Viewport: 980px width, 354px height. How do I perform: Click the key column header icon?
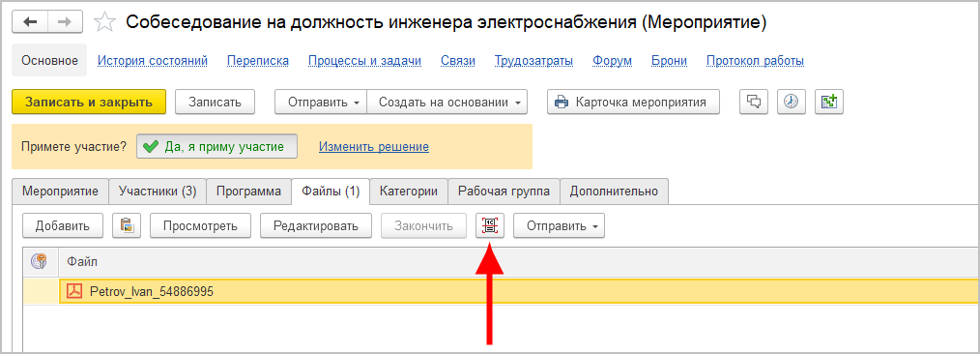click(40, 261)
